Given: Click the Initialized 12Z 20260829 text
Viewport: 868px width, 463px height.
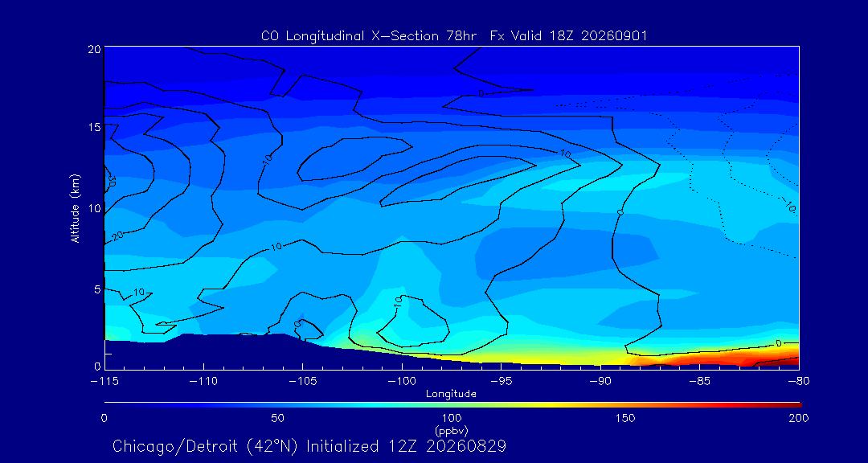Looking at the screenshot, I should [407, 446].
